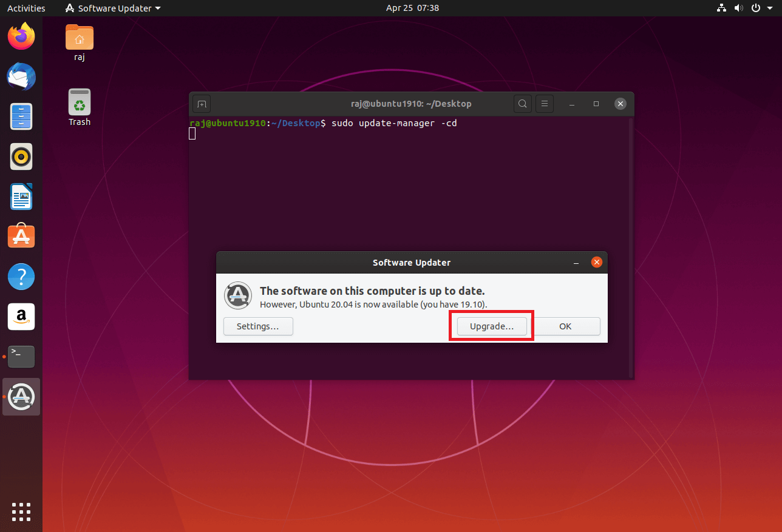The width and height of the screenshot is (782, 532).
Task: Click the Software Updater dialog title bar
Action: pyautogui.click(x=412, y=263)
